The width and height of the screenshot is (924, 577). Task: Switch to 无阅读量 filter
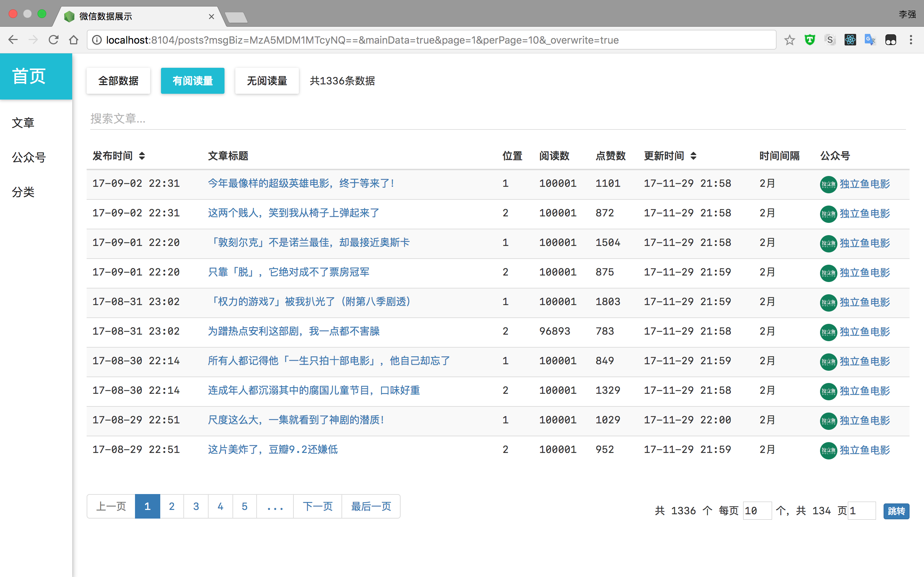point(267,81)
